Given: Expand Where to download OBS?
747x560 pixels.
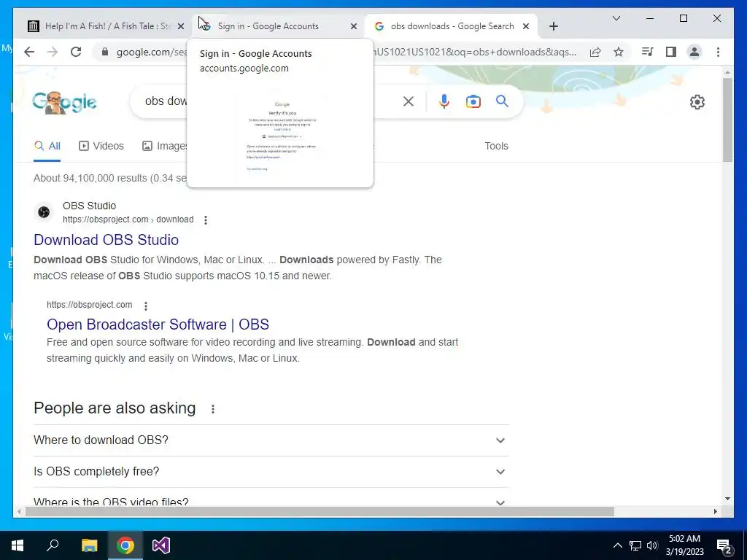Looking at the screenshot, I should click(271, 440).
